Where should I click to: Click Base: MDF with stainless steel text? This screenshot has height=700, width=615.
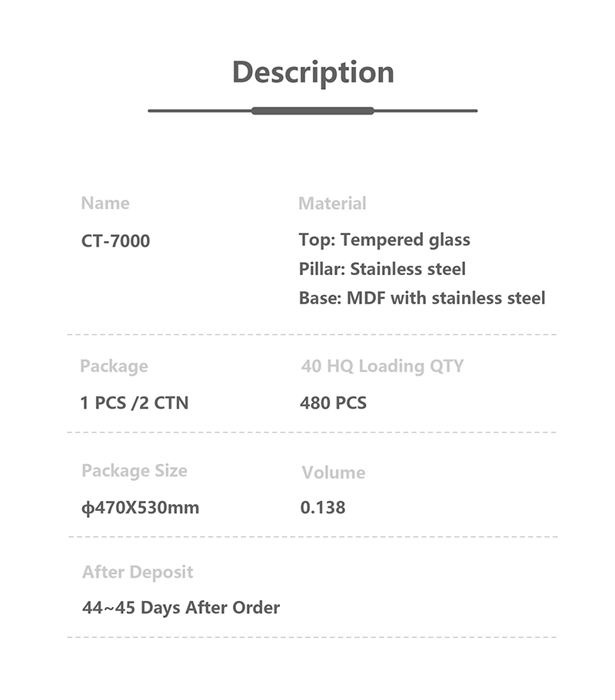point(422,298)
